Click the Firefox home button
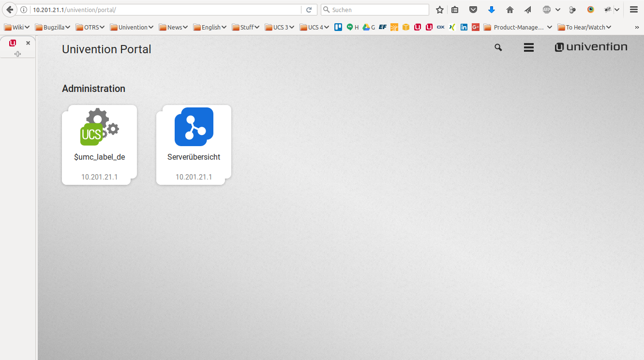The image size is (644, 360). [509, 10]
